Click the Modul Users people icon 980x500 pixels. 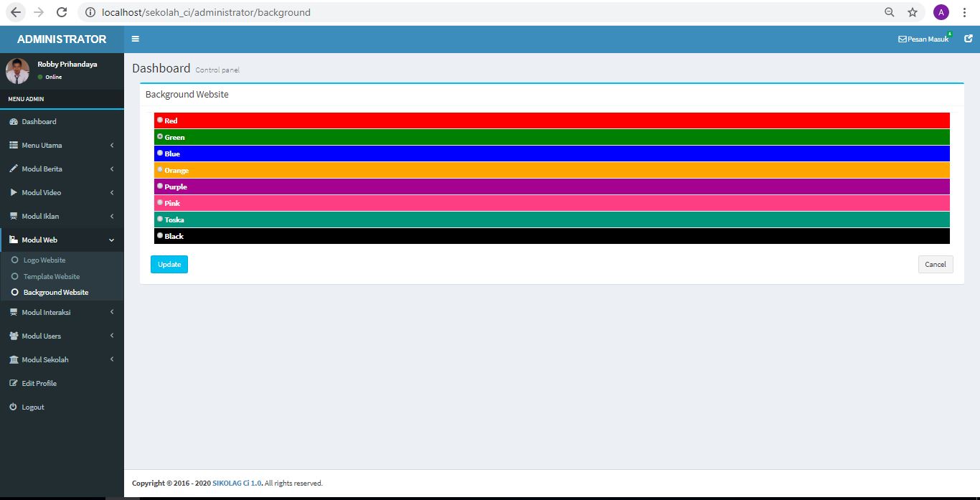(x=14, y=336)
